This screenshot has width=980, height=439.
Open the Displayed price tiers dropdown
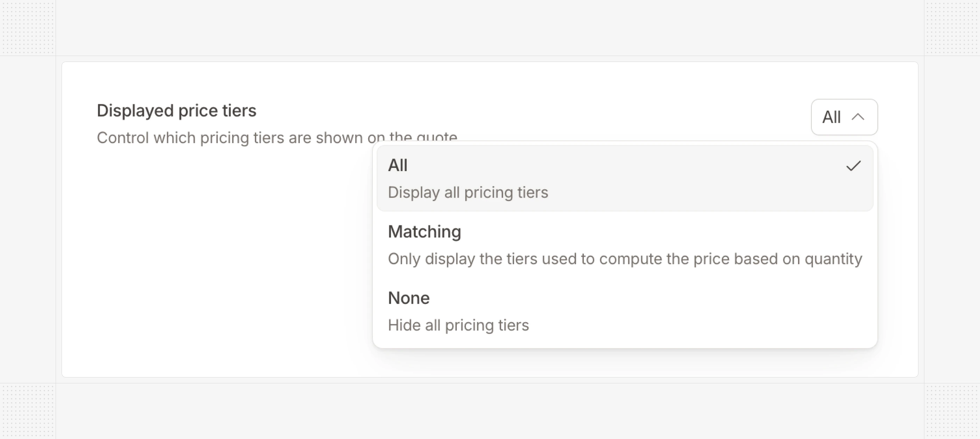point(844,117)
